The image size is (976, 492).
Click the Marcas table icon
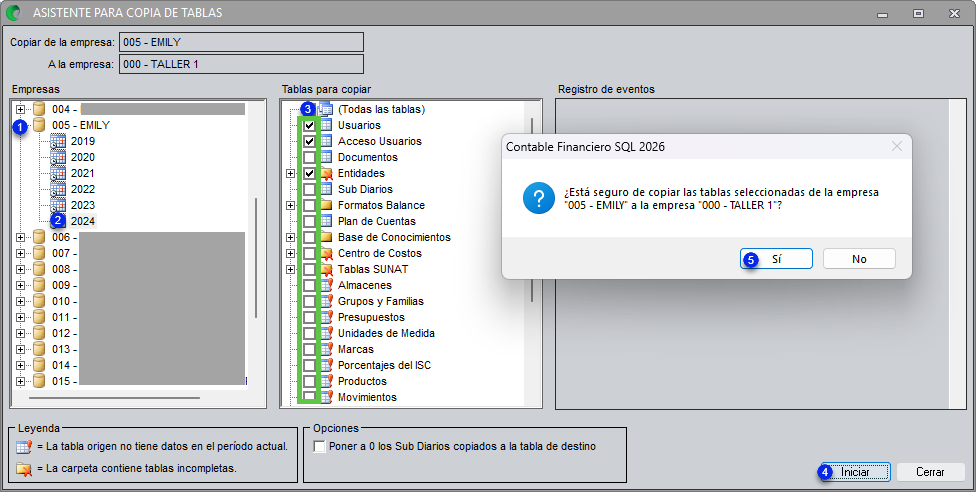326,349
